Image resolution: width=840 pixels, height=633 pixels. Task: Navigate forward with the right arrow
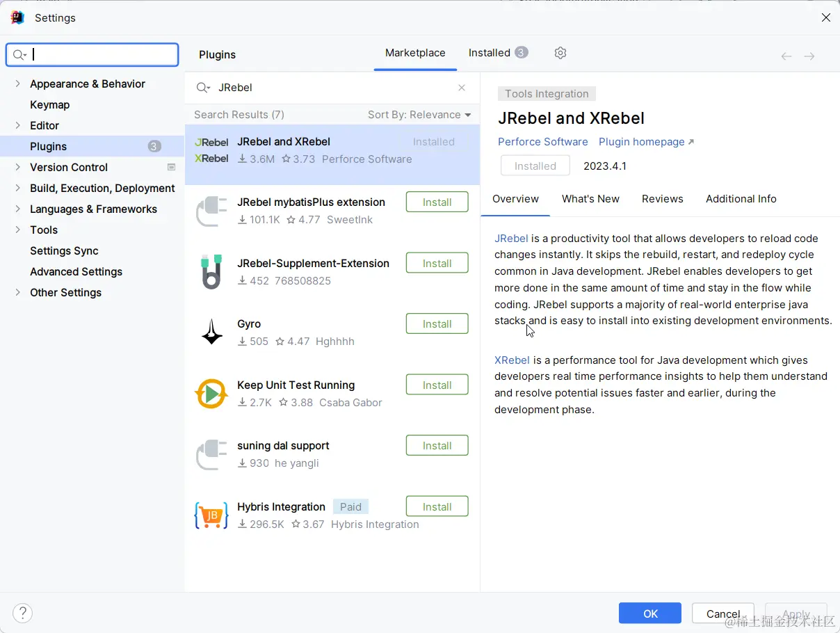[809, 56]
